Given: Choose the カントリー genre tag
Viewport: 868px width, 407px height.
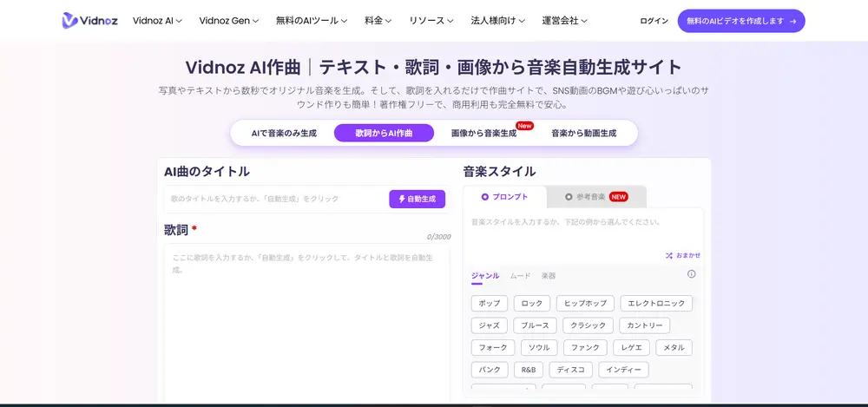Looking at the screenshot, I should (x=644, y=325).
